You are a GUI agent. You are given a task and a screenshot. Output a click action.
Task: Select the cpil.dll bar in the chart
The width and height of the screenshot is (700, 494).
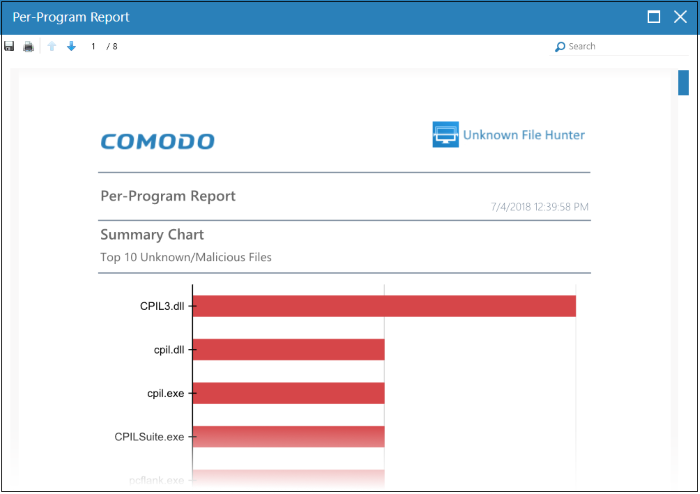[x=288, y=349]
